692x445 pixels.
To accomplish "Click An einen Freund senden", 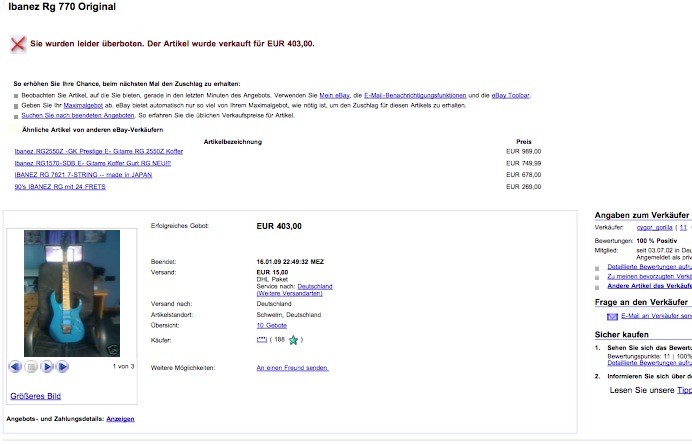I will pos(293,368).
